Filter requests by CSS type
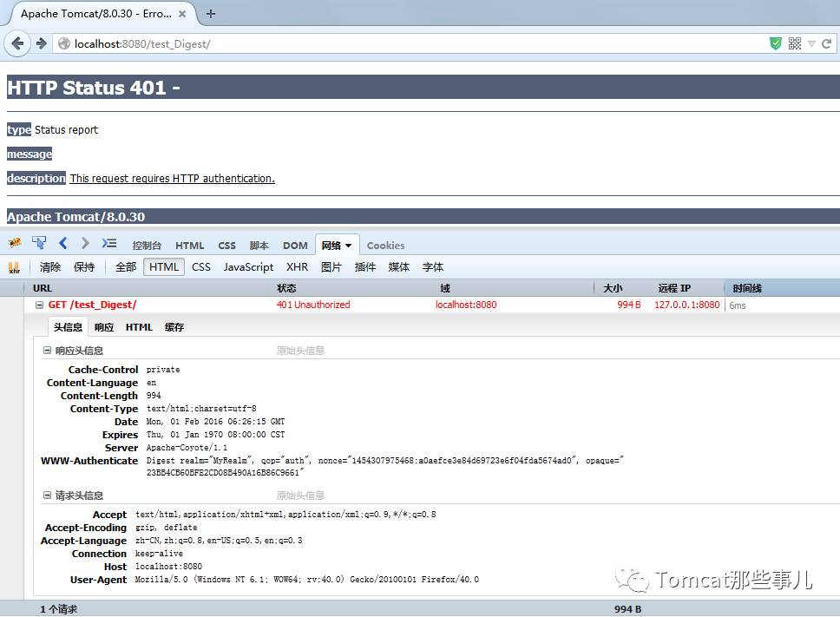 point(201,266)
